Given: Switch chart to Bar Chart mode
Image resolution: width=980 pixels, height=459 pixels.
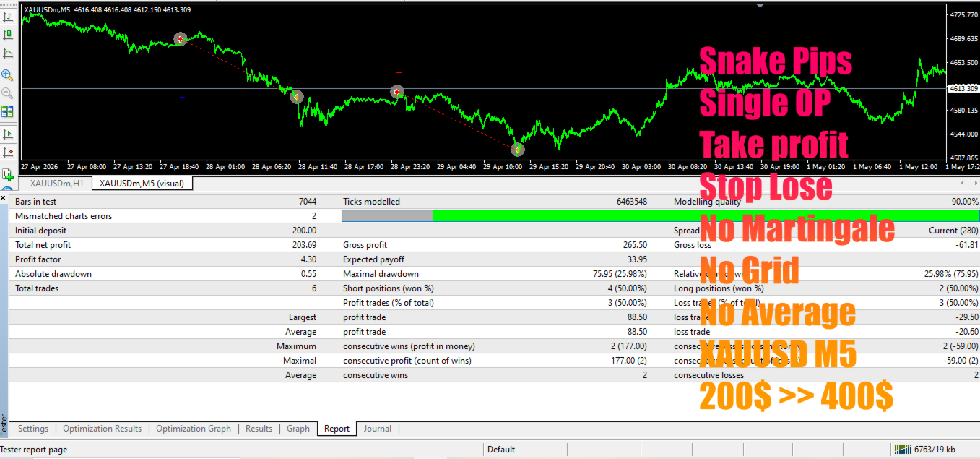Looking at the screenshot, I should click(8, 15).
